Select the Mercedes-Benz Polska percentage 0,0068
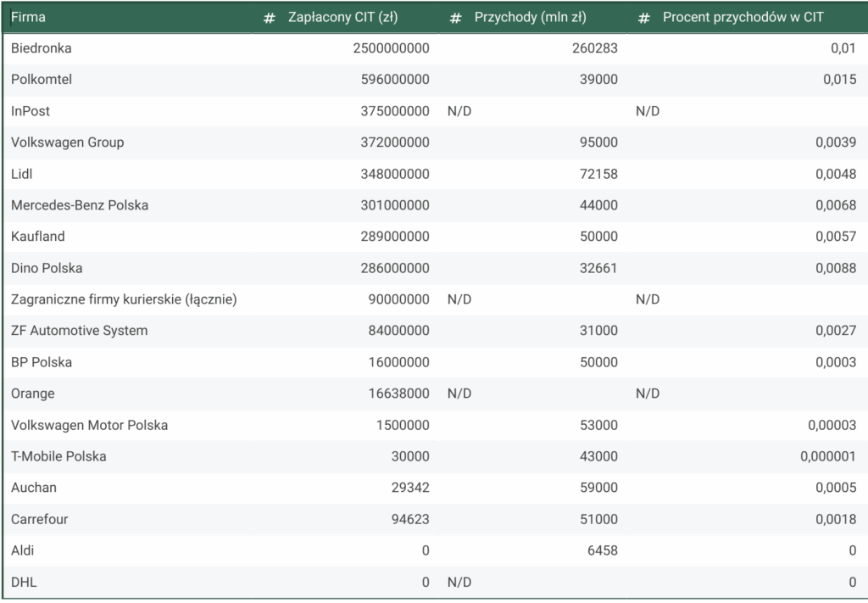Screen dimensions: 868x603 tap(835, 205)
